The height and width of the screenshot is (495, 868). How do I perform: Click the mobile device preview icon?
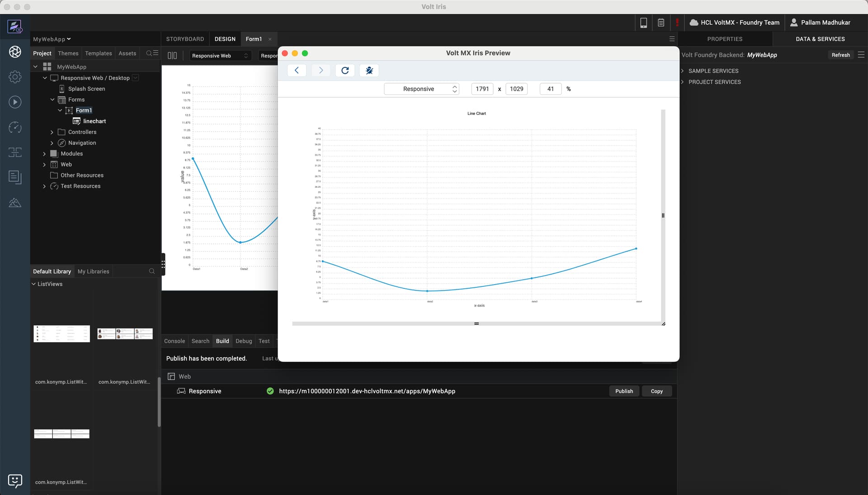click(x=644, y=23)
